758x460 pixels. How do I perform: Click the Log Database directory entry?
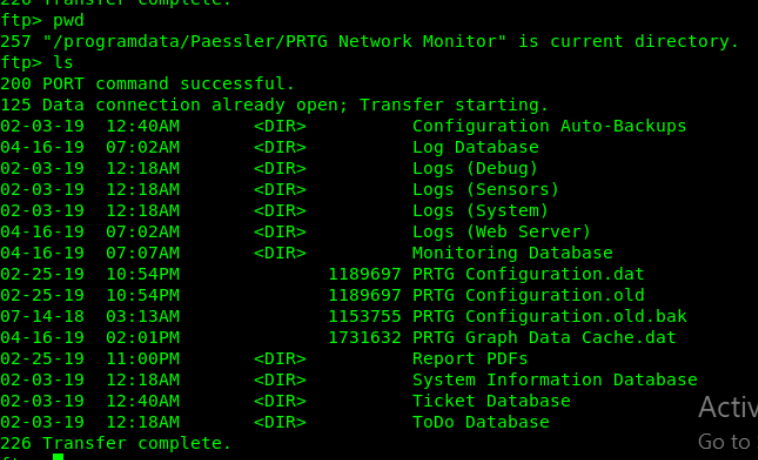click(x=475, y=147)
